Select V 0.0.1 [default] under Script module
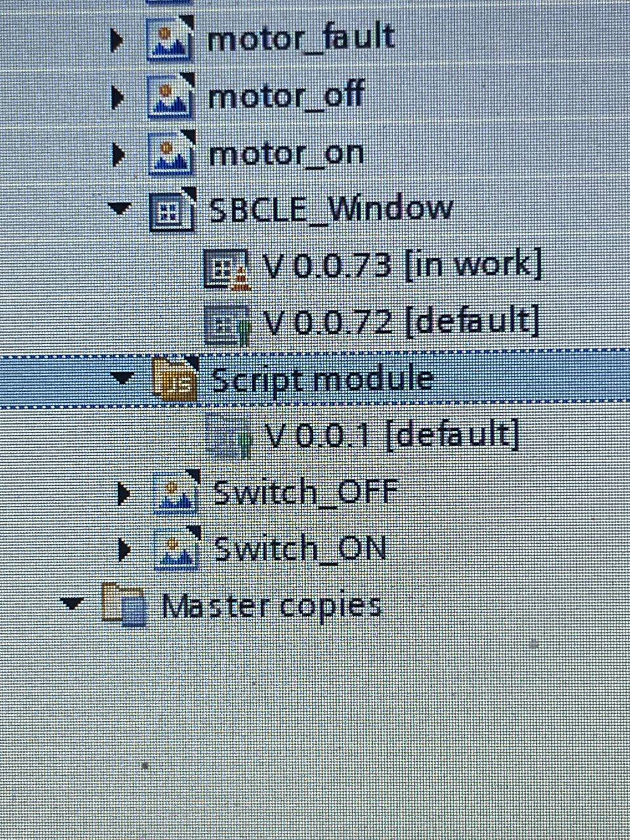This screenshot has height=840, width=630. tap(392, 434)
